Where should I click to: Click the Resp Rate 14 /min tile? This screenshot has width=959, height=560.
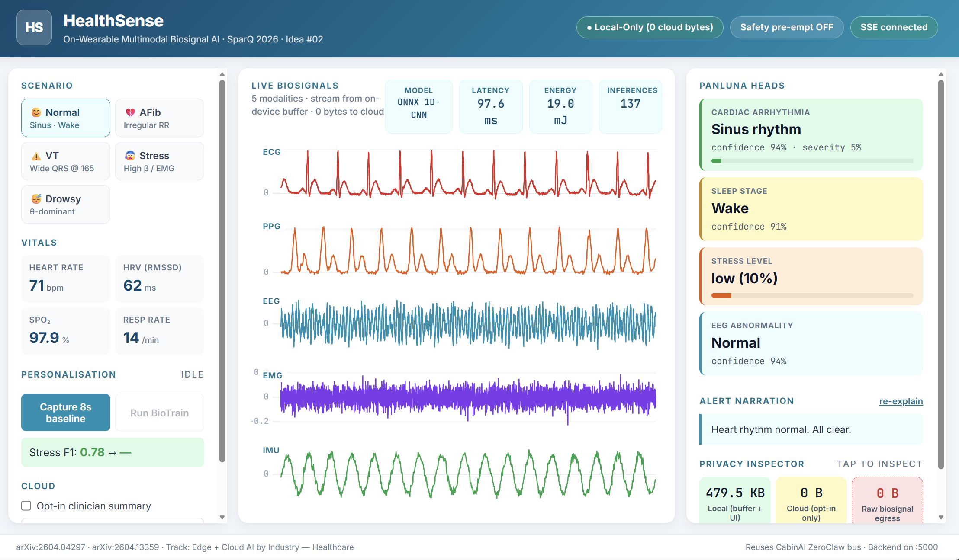pyautogui.click(x=160, y=331)
